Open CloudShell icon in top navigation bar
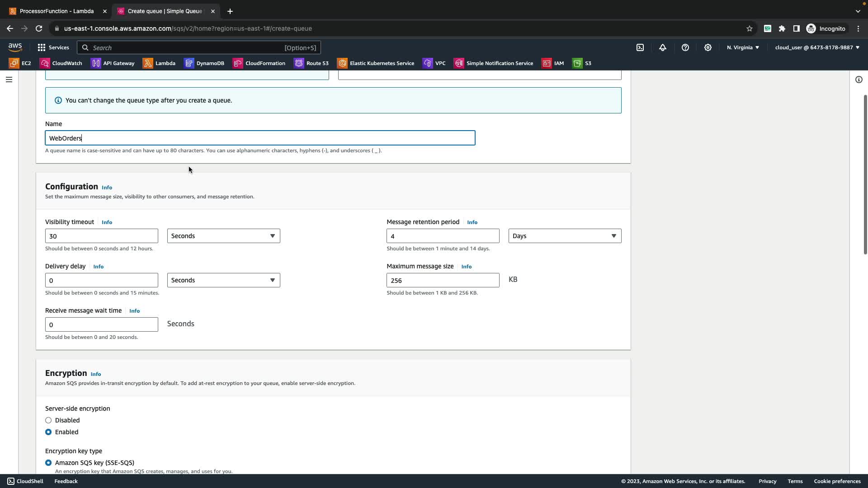Image resolution: width=868 pixels, height=488 pixels. click(x=640, y=47)
